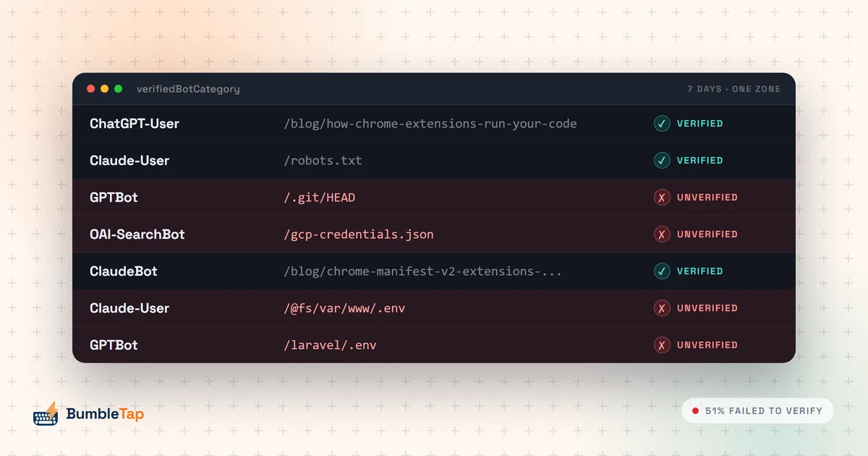Select Claude-User in the /@fs/var/www/.env row
This screenshot has width=868, height=456.
pos(129,308)
